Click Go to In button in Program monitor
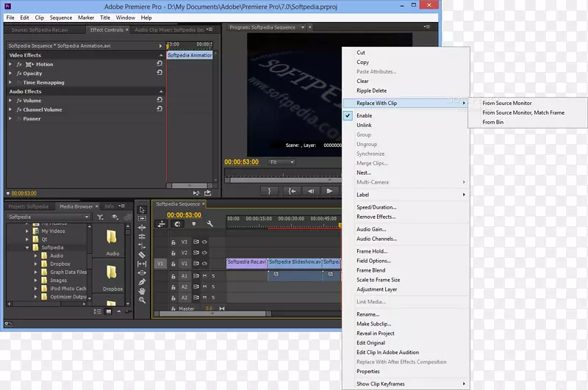588x390 pixels. (292, 191)
